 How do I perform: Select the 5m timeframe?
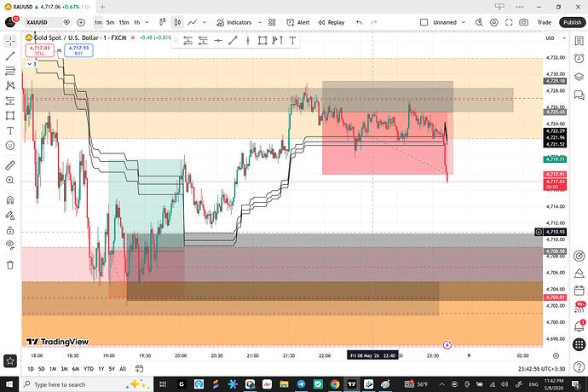click(110, 22)
